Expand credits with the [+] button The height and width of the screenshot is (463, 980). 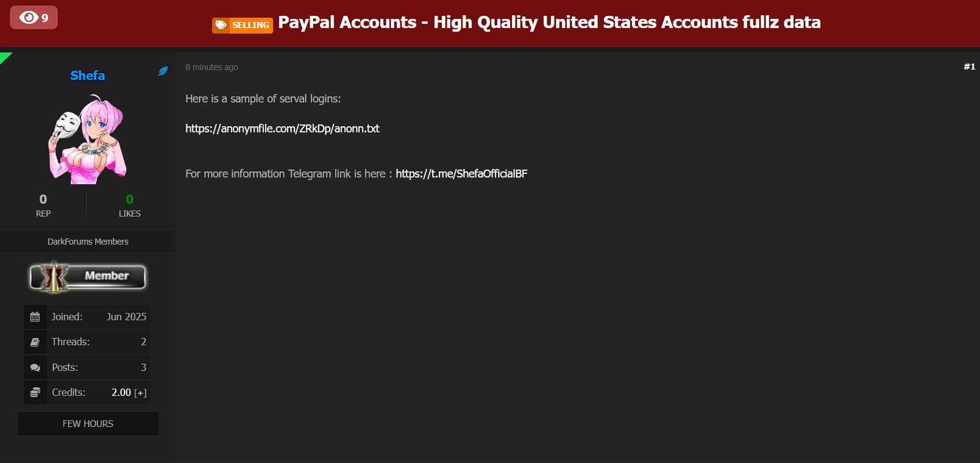click(140, 393)
